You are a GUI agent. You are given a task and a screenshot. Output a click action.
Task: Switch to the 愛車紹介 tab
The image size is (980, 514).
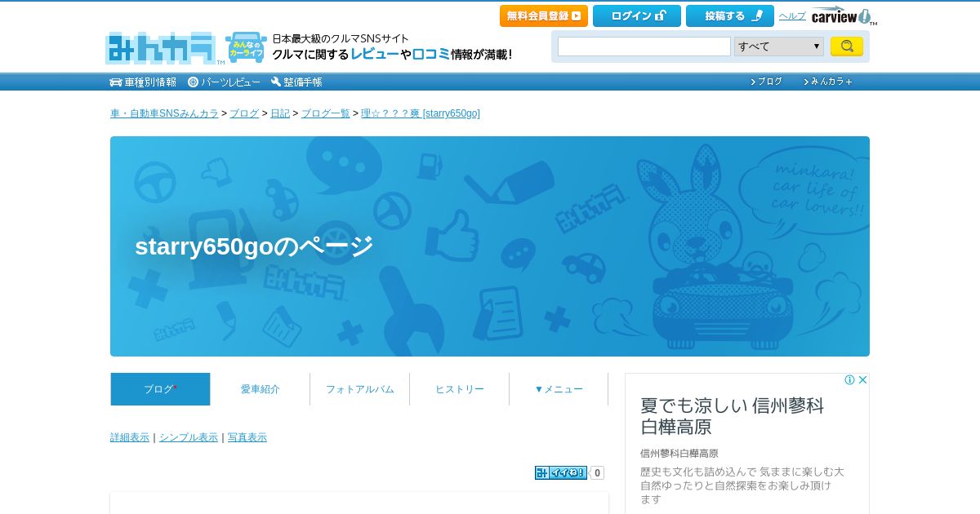click(x=260, y=389)
